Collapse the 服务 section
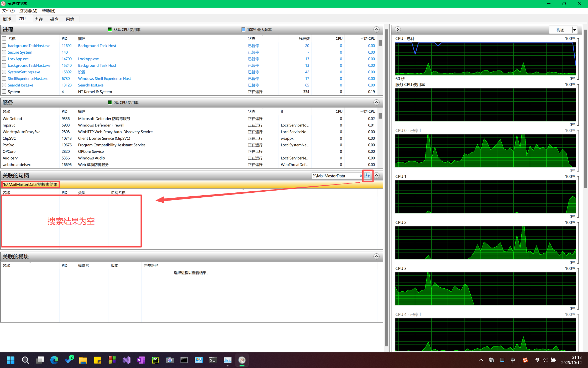 click(376, 102)
